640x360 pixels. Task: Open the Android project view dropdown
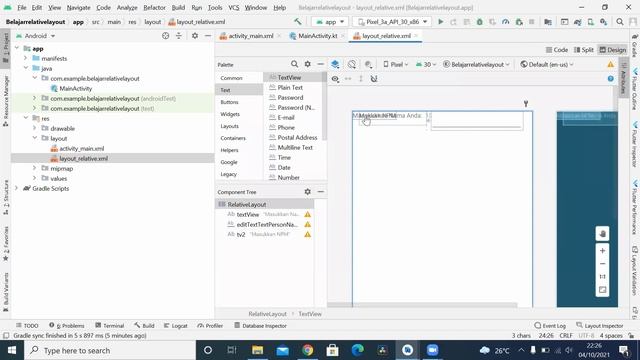(x=36, y=36)
